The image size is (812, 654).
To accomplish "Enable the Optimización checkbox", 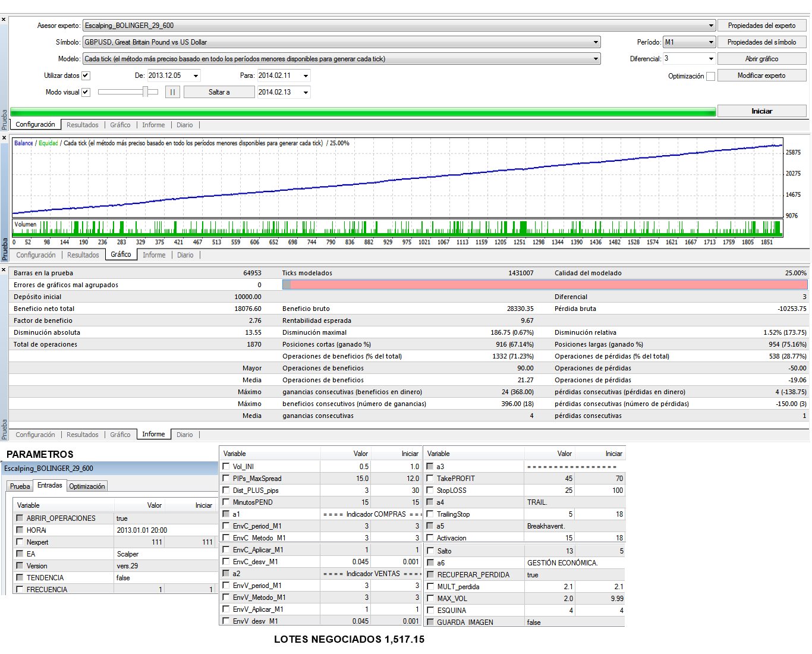I will 710,76.
